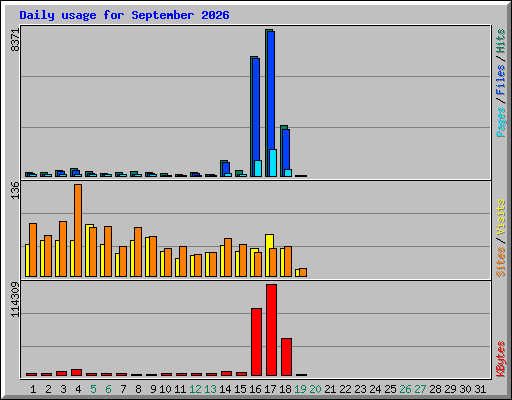Click the green day 20 label
This screenshot has width=512, height=400.
tap(315, 389)
